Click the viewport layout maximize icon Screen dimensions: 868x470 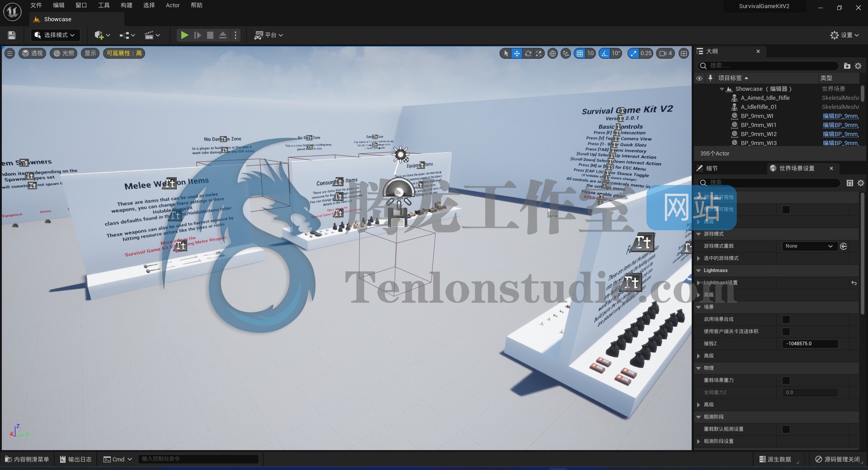(x=684, y=53)
